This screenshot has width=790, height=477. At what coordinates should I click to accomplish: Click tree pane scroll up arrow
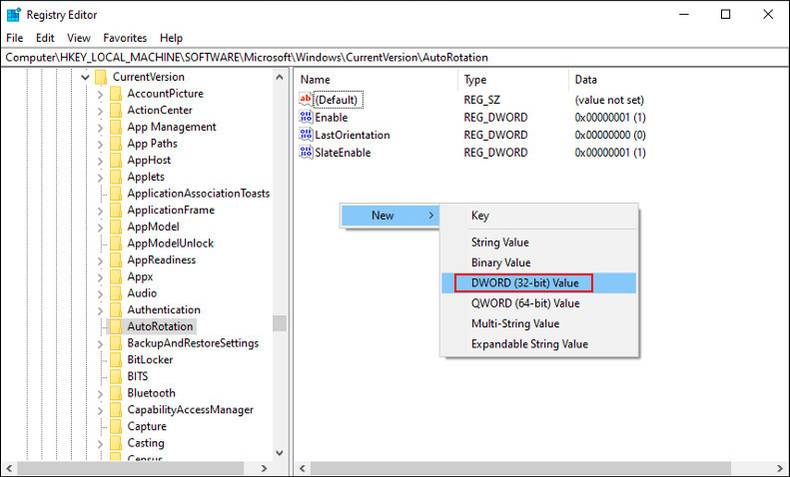point(280,77)
